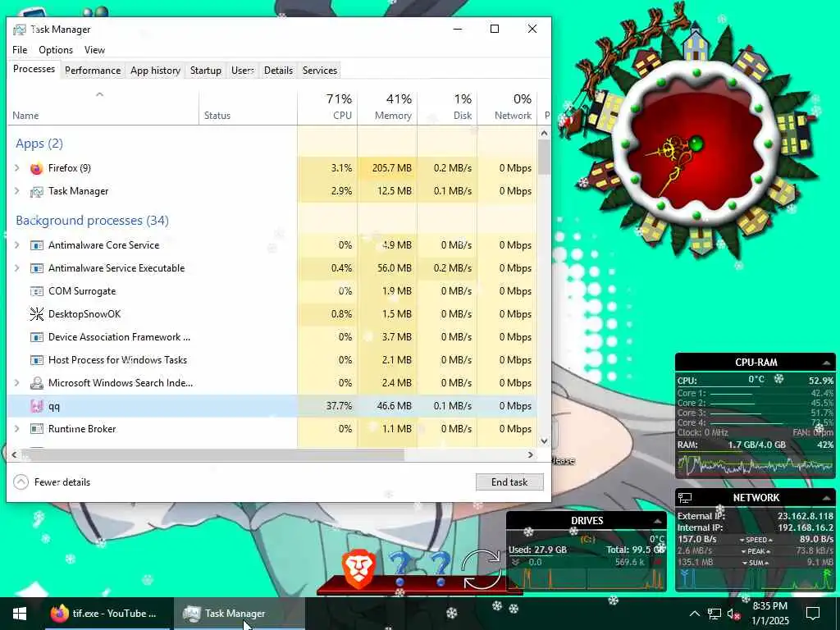Click the vertical scrollbar thumb in process list
This screenshot has width=840, height=630.
pyautogui.click(x=545, y=157)
